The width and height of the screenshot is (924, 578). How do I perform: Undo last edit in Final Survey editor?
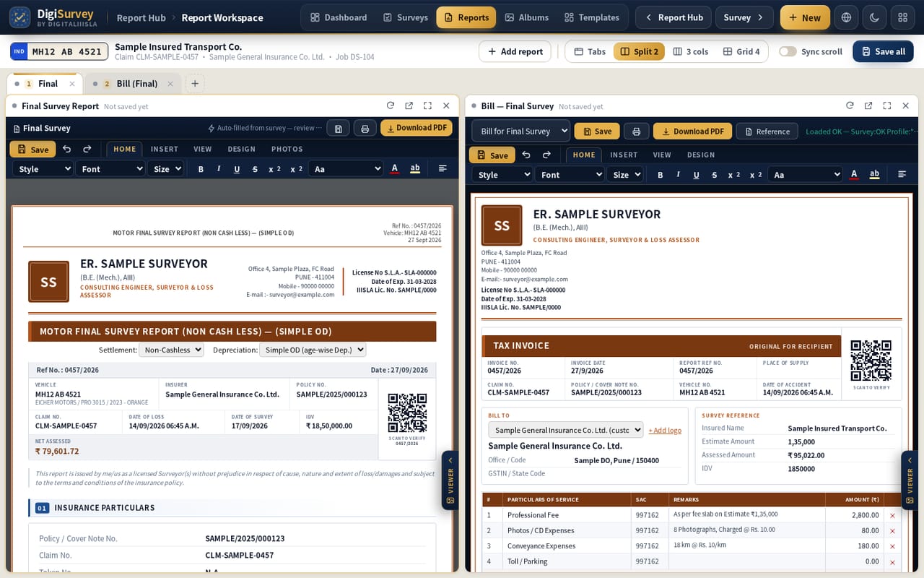(67, 150)
